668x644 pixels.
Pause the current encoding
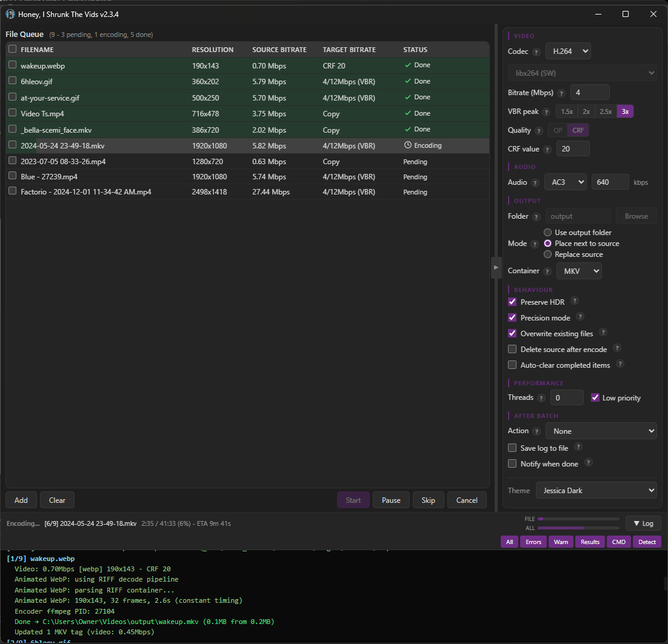(391, 500)
